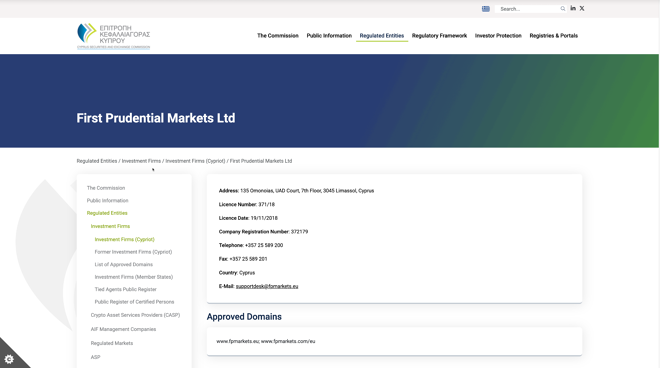Open Public Information top menu
This screenshot has height=368, width=660.
tap(329, 36)
